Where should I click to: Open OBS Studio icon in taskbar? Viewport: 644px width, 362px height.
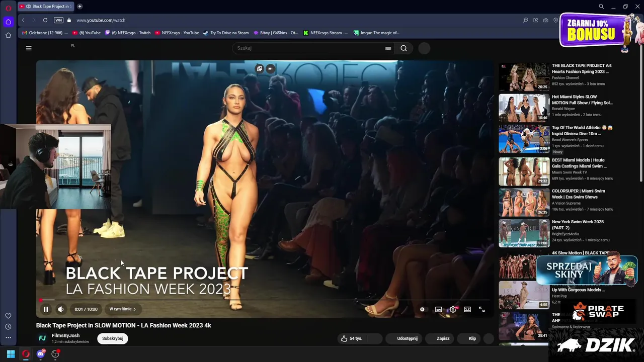55,354
